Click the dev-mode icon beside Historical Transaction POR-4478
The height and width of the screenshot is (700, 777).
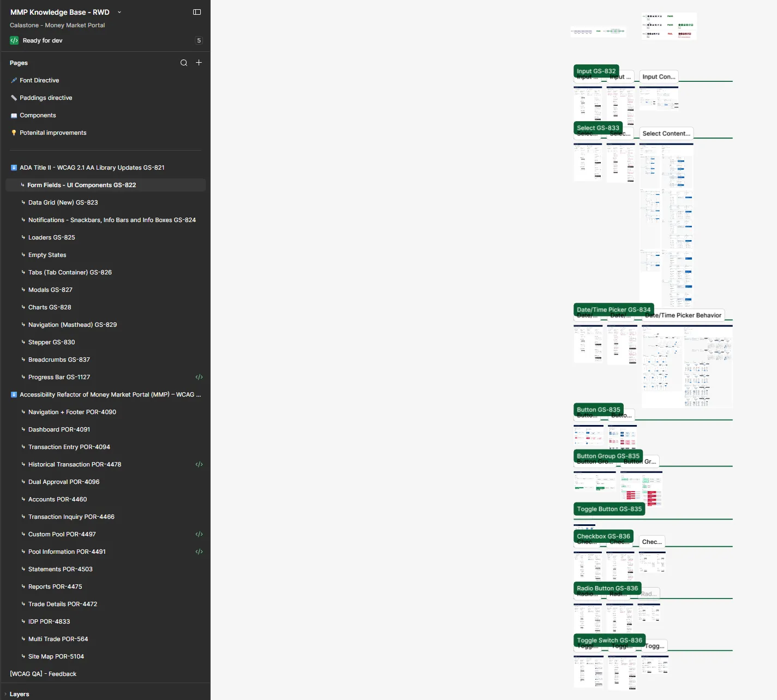(199, 464)
